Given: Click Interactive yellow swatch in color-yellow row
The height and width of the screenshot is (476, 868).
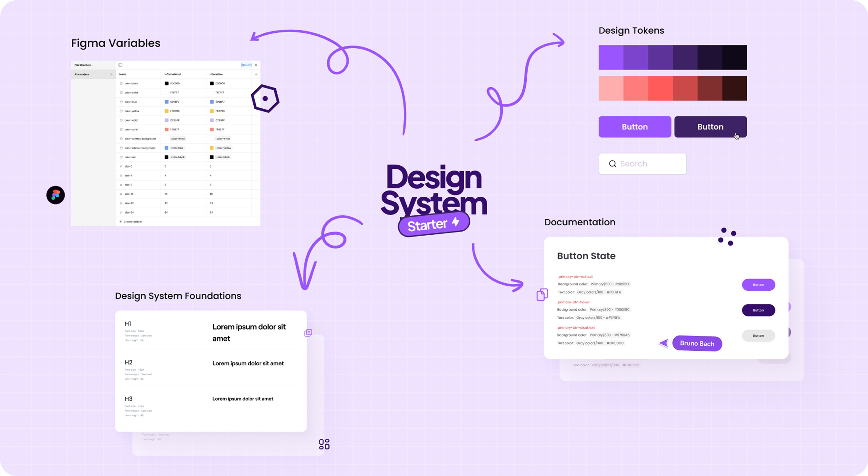Looking at the screenshot, I should point(212,111).
